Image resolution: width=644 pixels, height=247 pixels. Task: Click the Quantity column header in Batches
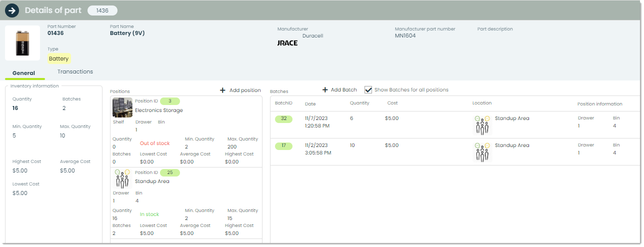[359, 103]
